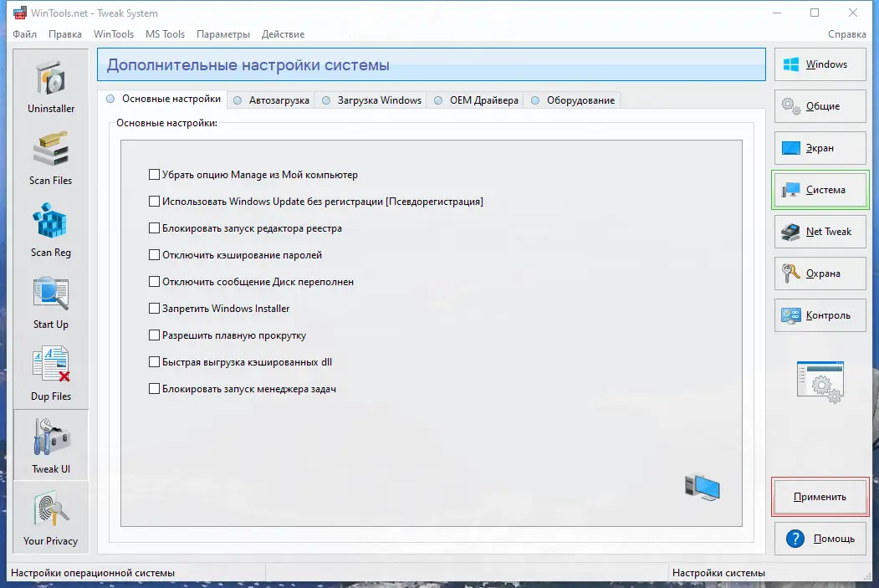Click the Основные настройки: group label
Screen dimensions: 879x588
[x=166, y=123]
